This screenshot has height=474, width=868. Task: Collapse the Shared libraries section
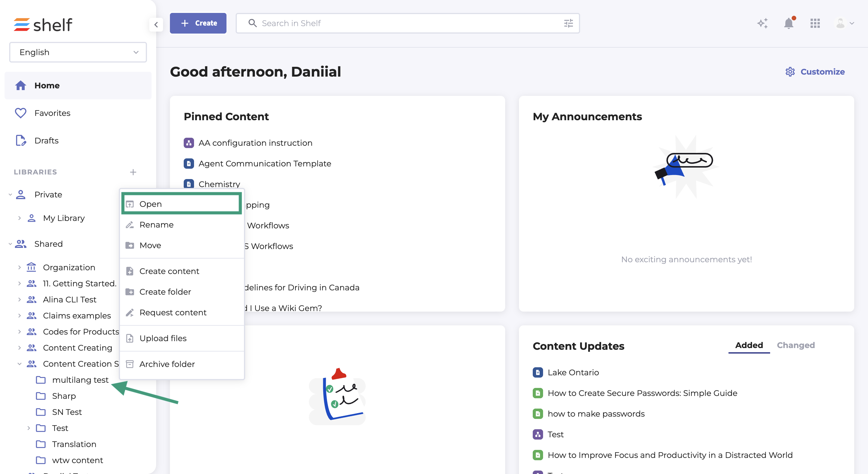[x=10, y=244]
